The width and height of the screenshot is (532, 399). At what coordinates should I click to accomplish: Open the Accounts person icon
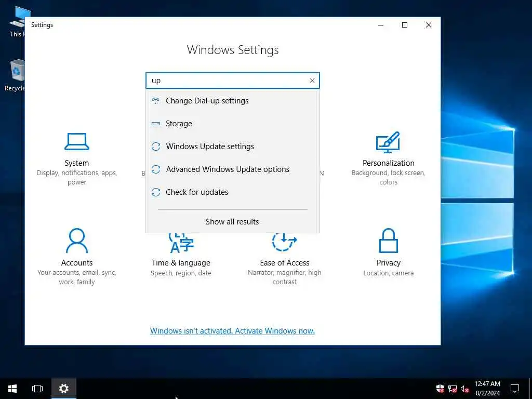pyautogui.click(x=77, y=241)
